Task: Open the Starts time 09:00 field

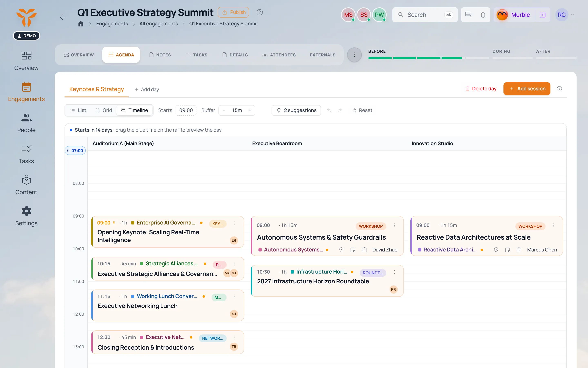Action: [x=186, y=110]
